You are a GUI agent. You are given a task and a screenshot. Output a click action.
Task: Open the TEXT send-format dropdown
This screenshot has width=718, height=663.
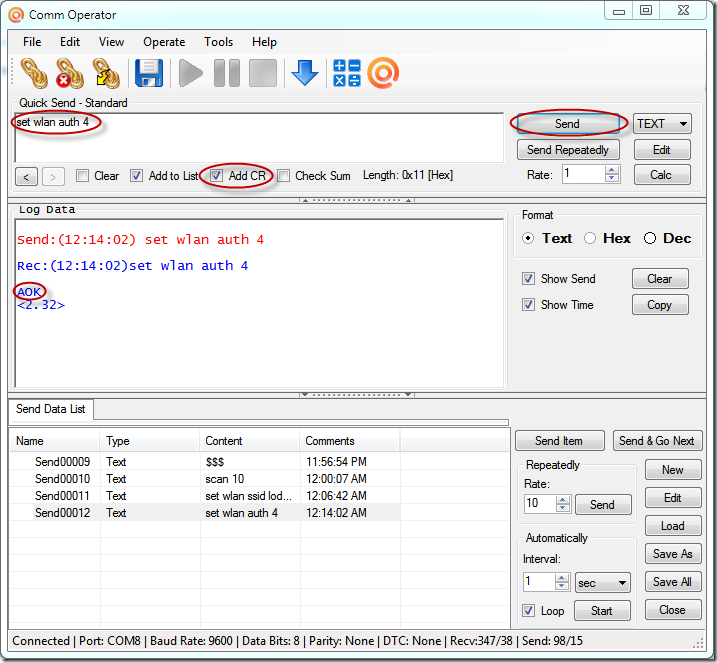(x=662, y=124)
